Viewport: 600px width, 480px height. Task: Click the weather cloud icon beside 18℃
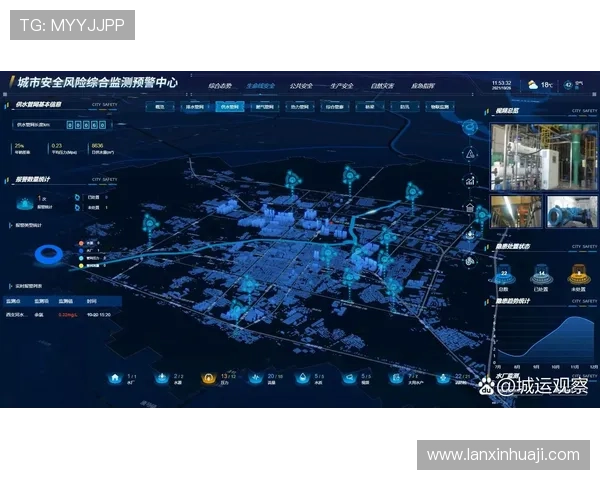point(533,85)
